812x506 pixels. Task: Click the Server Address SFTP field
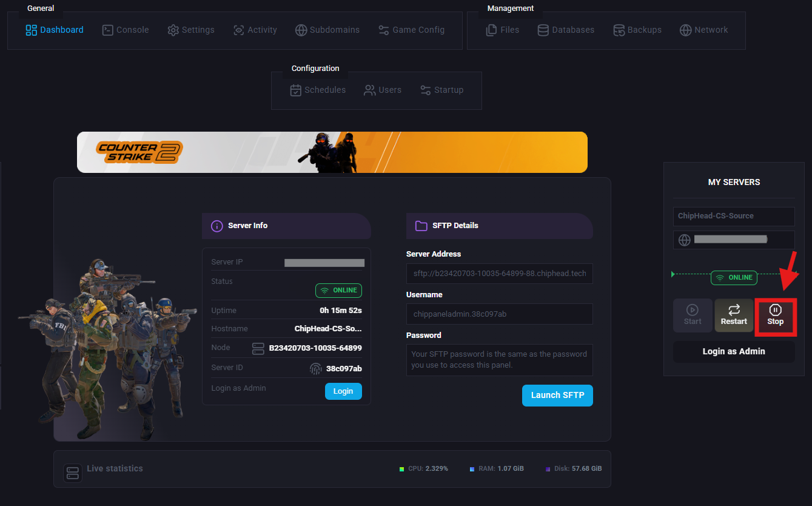click(500, 273)
